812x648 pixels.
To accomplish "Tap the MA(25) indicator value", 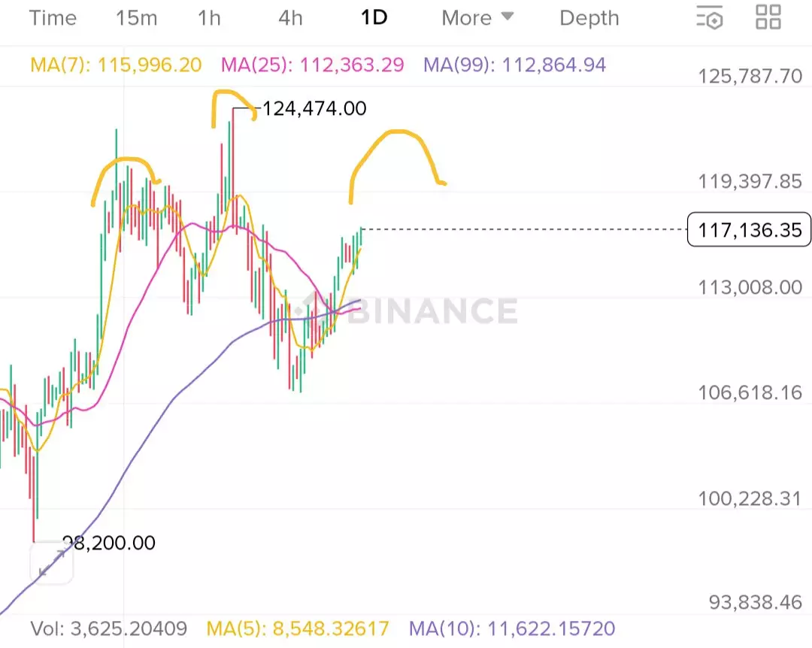I will click(311, 65).
